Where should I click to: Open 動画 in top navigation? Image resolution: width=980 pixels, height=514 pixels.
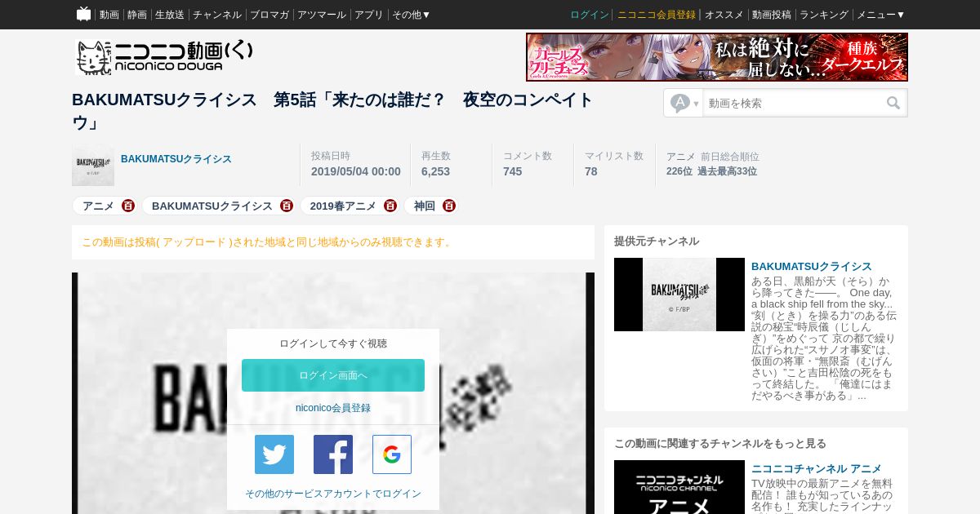[109, 15]
